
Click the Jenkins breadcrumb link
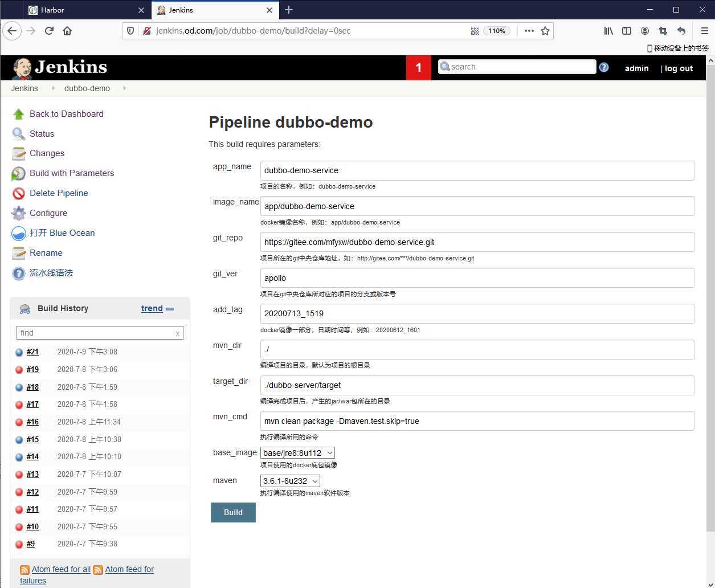point(24,88)
